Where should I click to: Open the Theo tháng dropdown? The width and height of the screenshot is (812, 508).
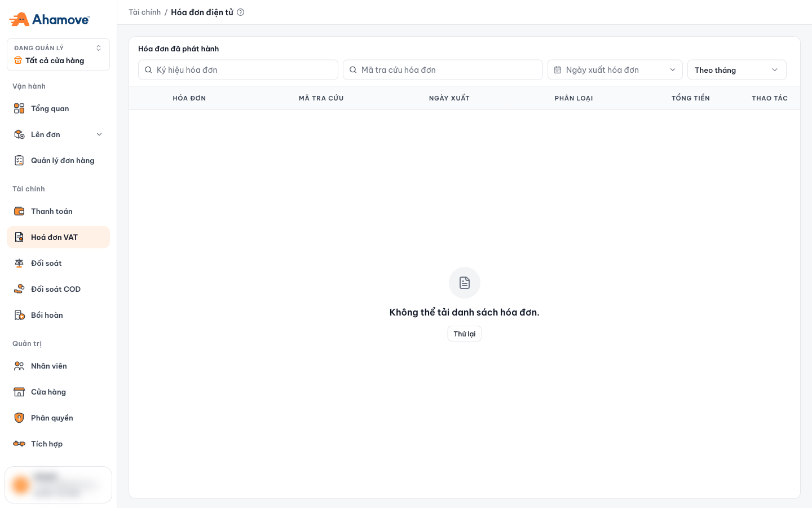736,70
